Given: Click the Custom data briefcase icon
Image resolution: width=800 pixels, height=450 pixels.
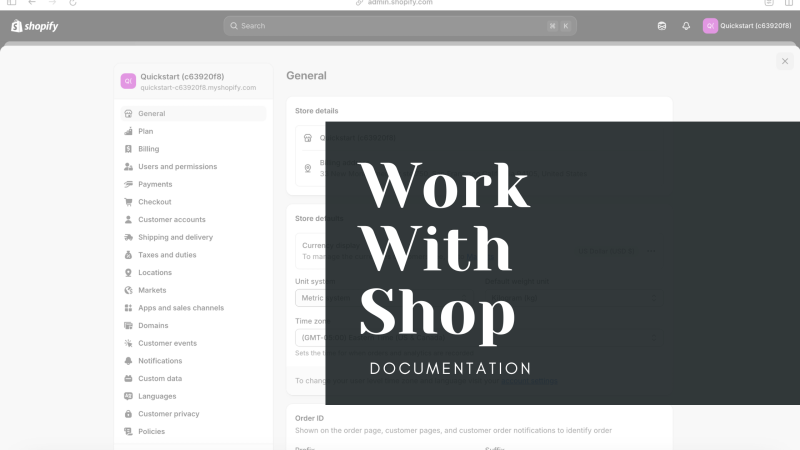Looking at the screenshot, I should (128, 379).
